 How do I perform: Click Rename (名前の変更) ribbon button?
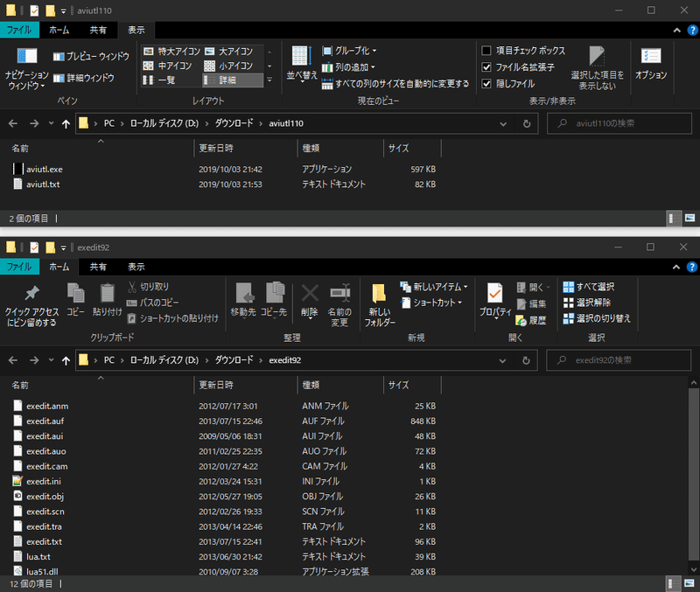click(339, 305)
